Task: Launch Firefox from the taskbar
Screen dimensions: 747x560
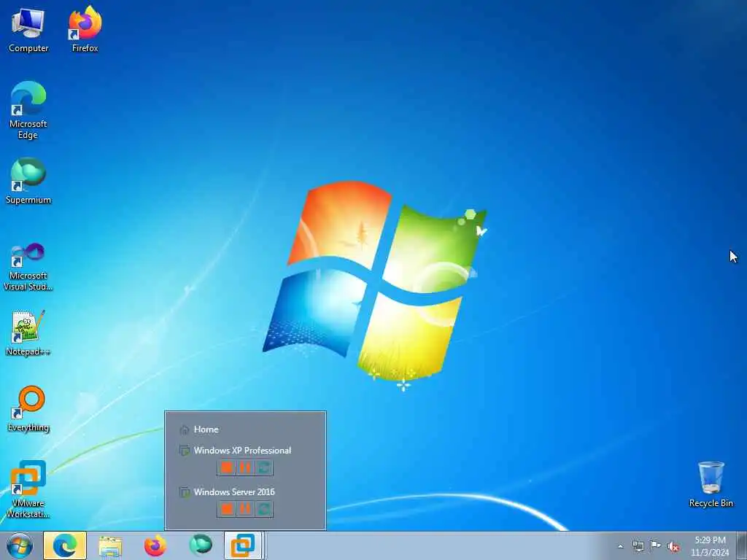Action: pyautogui.click(x=155, y=545)
